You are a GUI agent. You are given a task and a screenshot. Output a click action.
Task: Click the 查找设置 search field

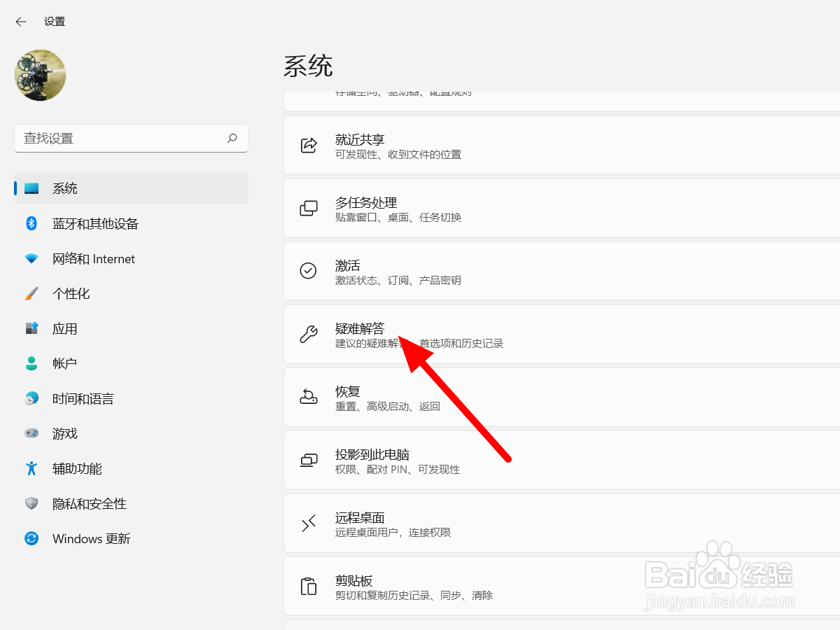(x=131, y=138)
